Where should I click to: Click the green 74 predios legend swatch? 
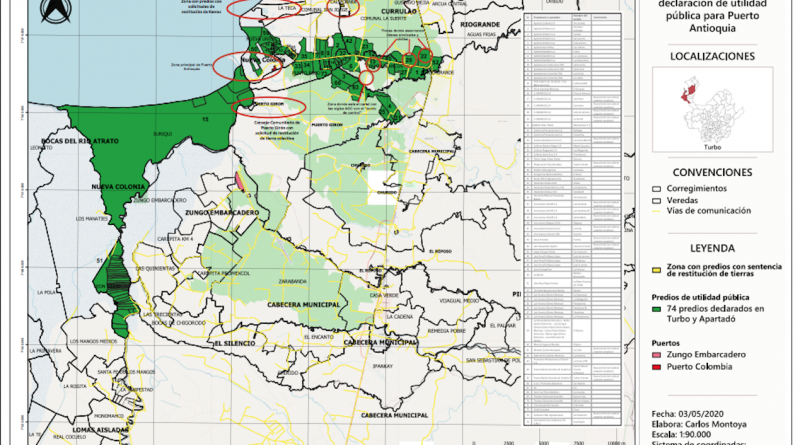(x=656, y=312)
